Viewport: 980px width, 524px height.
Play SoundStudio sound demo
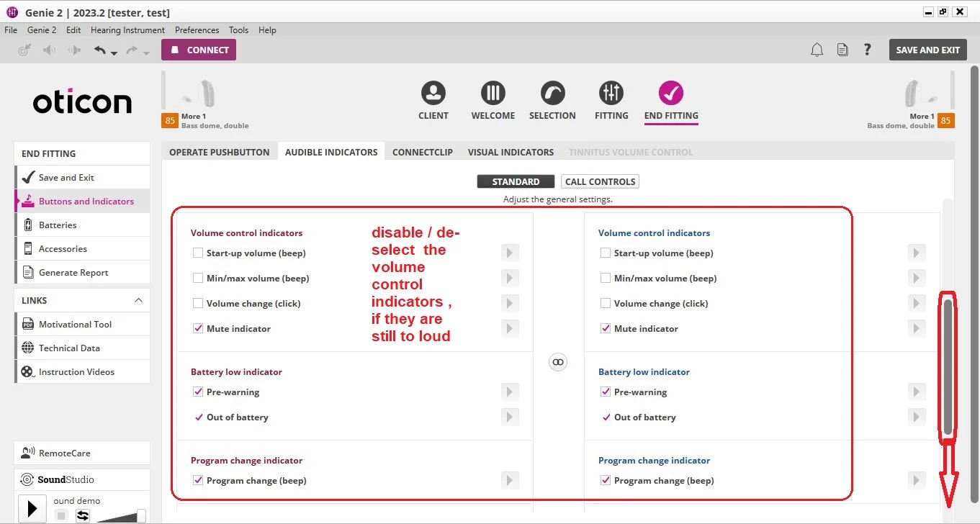click(x=32, y=509)
